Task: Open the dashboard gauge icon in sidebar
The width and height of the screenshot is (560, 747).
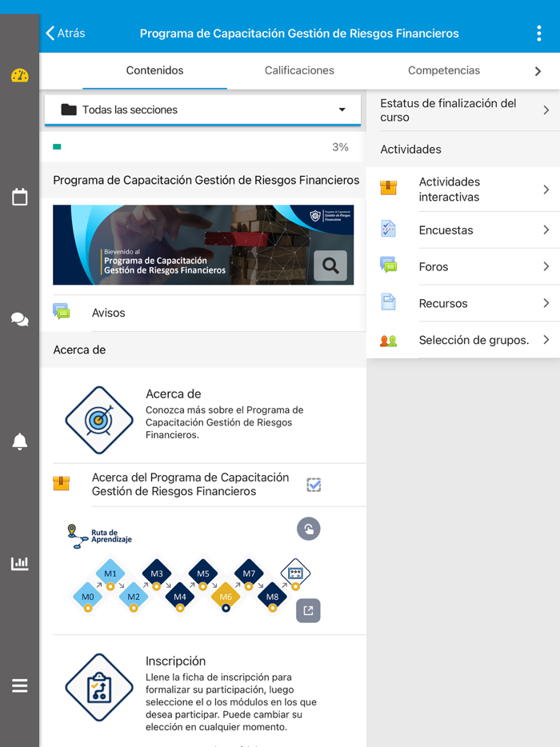Action: point(19,75)
